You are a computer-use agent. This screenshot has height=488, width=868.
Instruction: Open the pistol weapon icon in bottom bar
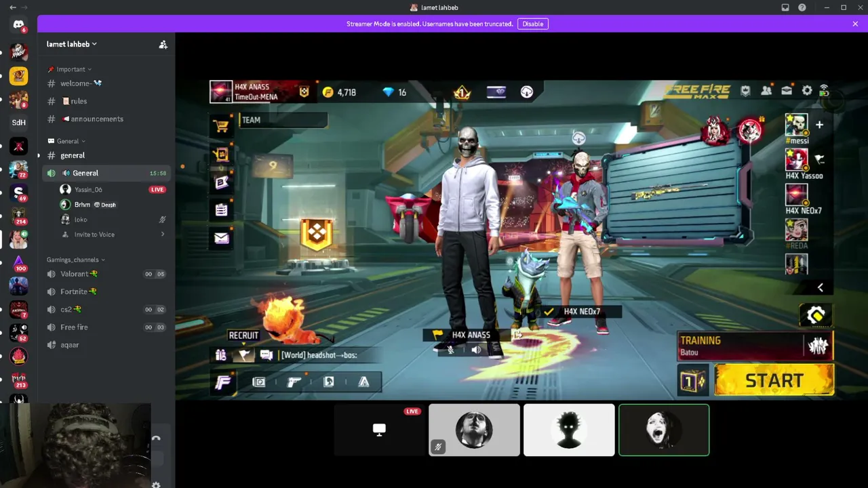(x=294, y=382)
